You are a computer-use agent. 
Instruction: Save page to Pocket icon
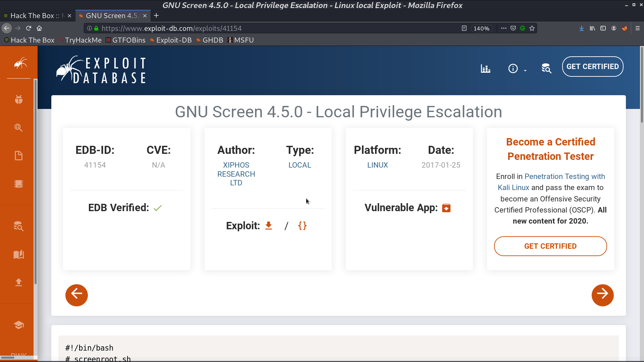point(513,28)
